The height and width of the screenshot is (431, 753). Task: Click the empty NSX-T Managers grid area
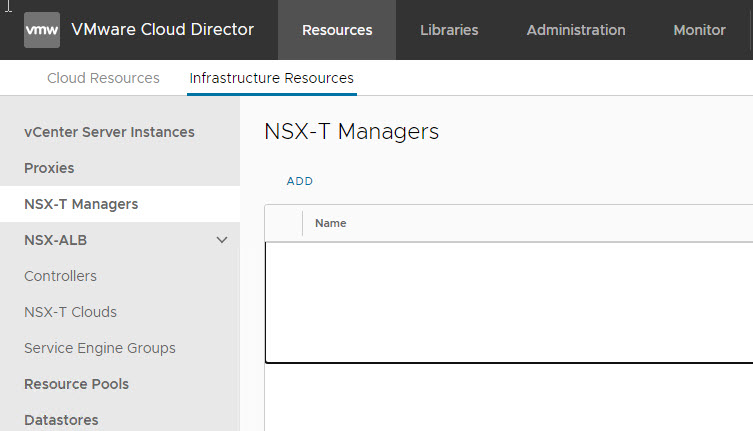(508, 302)
